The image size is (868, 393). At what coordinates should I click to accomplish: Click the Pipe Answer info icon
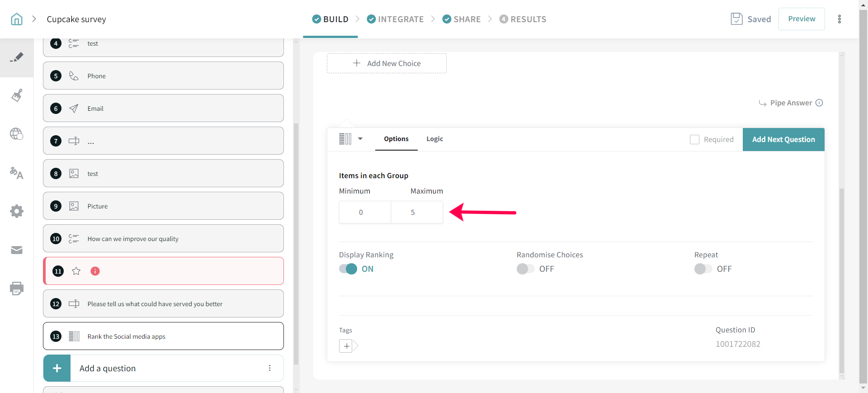point(819,103)
